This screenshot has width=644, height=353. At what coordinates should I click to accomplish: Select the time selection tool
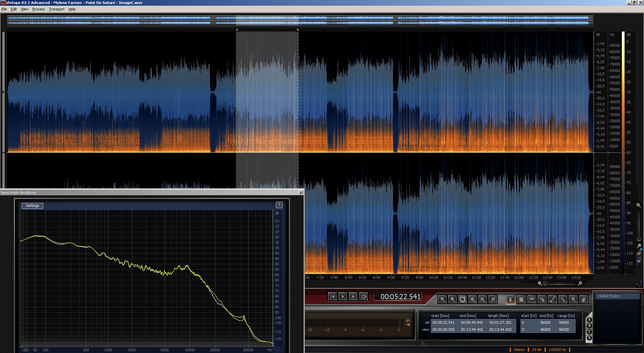(511, 299)
